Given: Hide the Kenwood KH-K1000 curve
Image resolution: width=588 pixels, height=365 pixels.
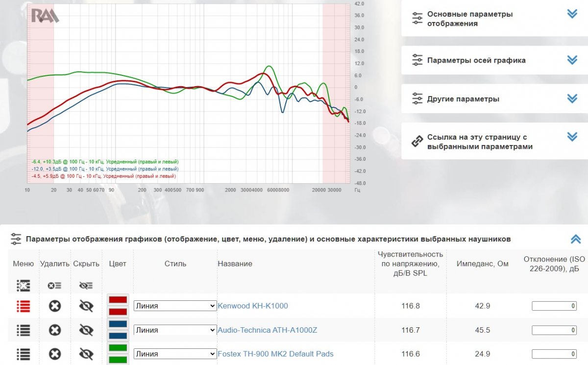Looking at the screenshot, I should [x=86, y=306].
